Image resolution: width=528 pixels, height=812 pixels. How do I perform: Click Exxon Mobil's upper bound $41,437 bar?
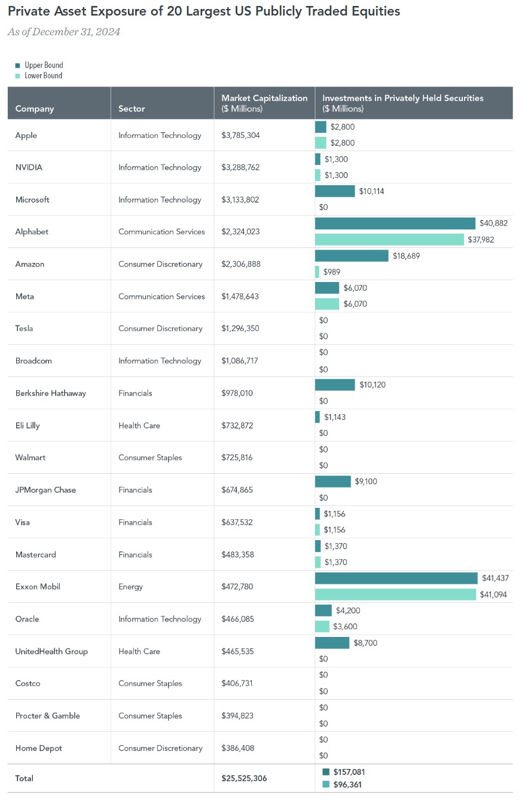coord(396,578)
